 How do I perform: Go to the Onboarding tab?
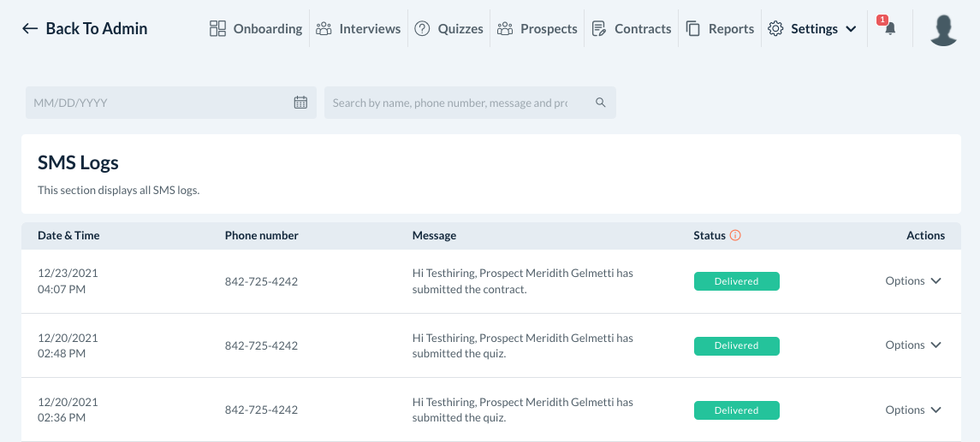pos(256,29)
